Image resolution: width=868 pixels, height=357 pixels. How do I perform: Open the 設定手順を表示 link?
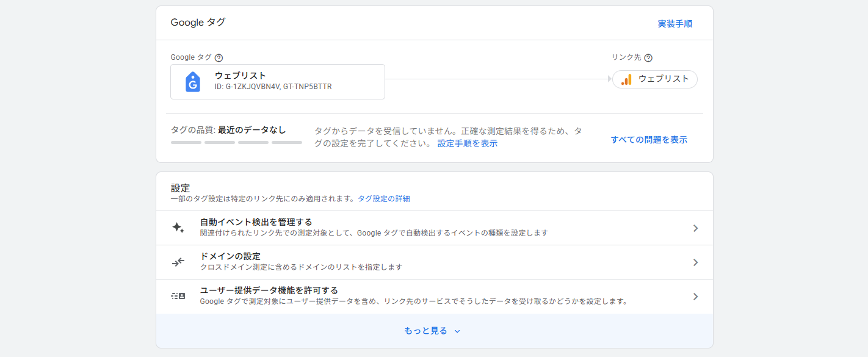point(467,143)
